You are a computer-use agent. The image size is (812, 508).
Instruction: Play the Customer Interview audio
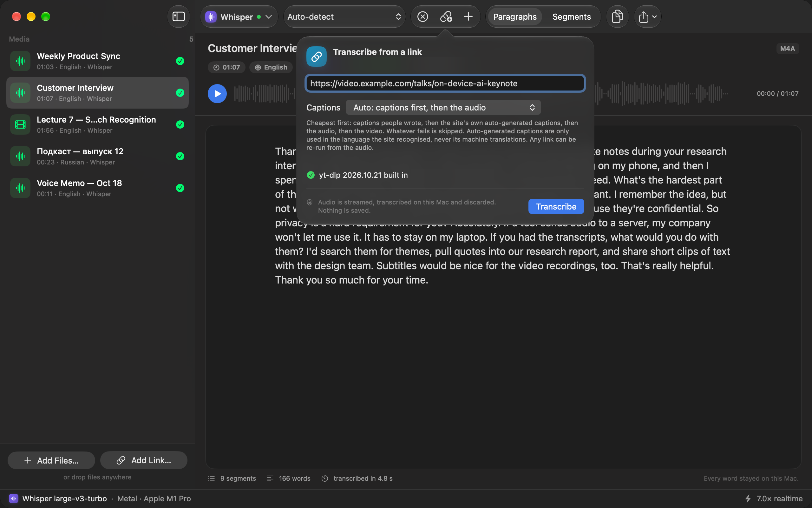[x=217, y=93]
